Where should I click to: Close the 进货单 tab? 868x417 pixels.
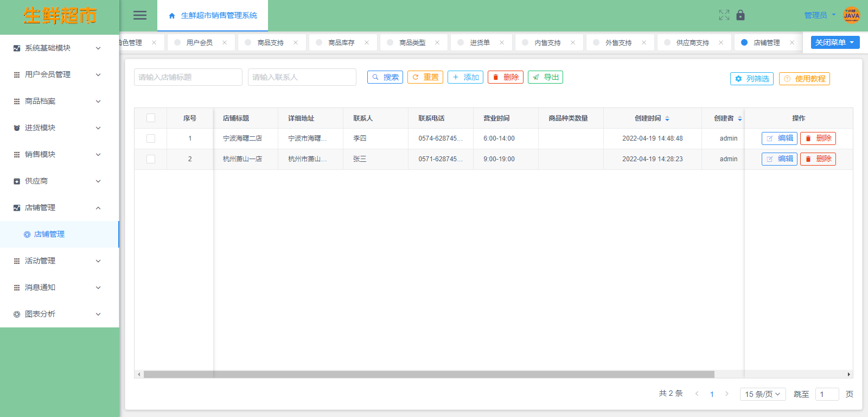502,42
